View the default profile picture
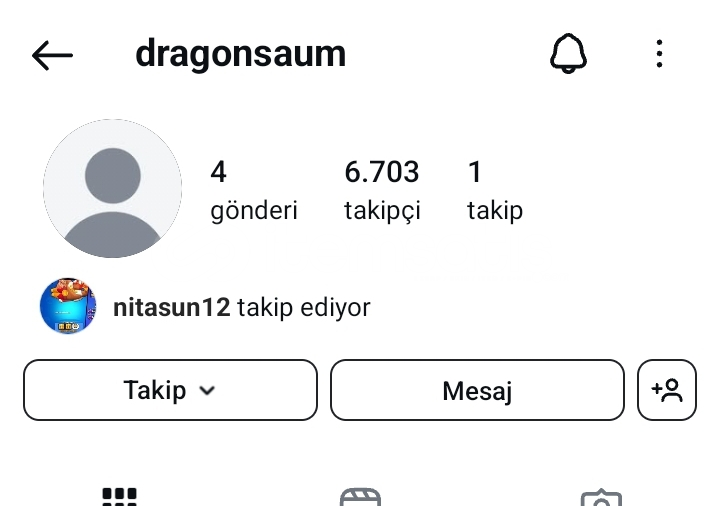 tap(112, 188)
